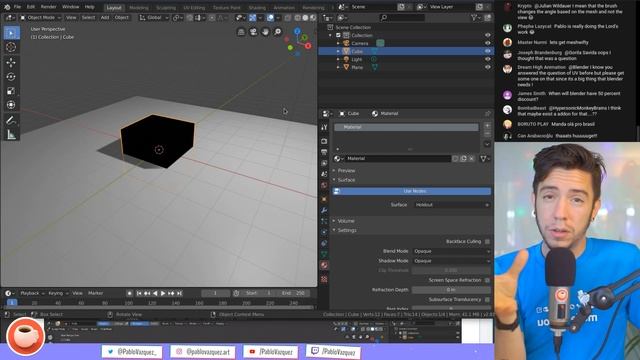Open the Object Mode dropdown
Image resolution: width=640 pixels, height=360 pixels.
pyautogui.click(x=40, y=18)
